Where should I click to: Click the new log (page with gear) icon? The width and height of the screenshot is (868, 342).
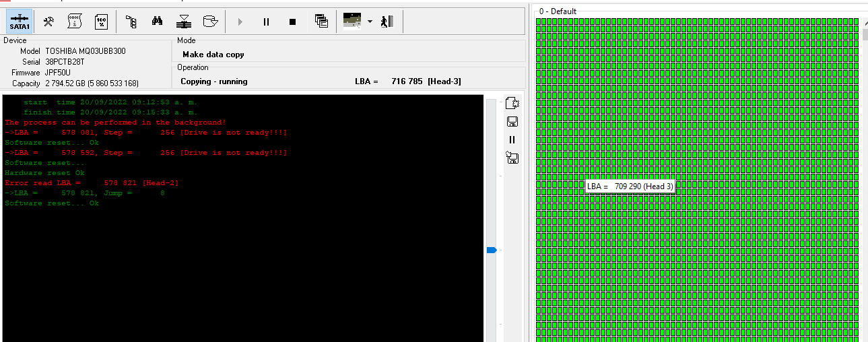click(512, 103)
